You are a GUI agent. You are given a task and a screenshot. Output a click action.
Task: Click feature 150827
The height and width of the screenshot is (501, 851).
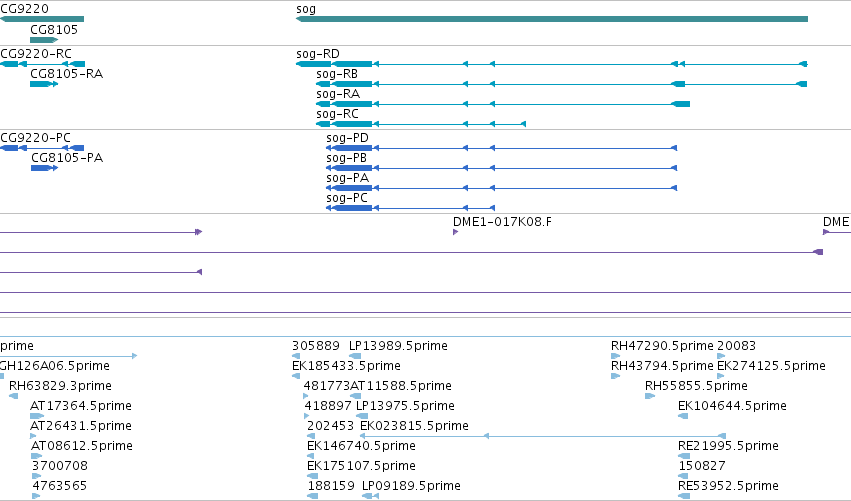coord(702,466)
